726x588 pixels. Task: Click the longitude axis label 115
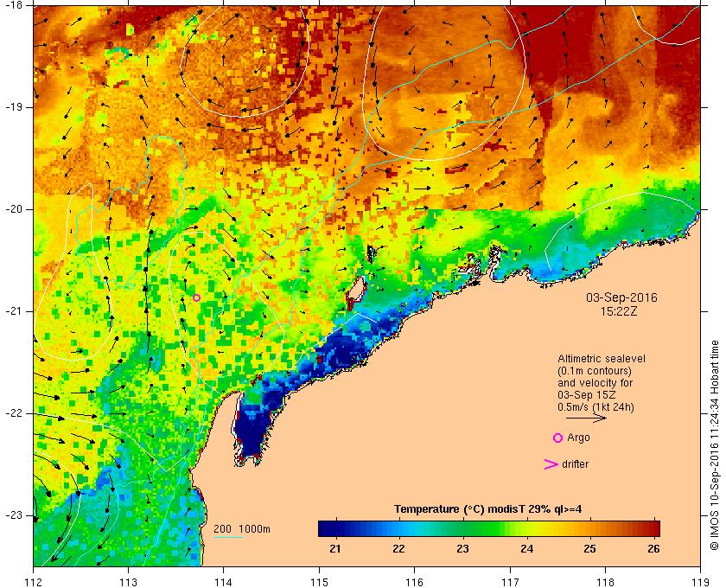click(319, 581)
